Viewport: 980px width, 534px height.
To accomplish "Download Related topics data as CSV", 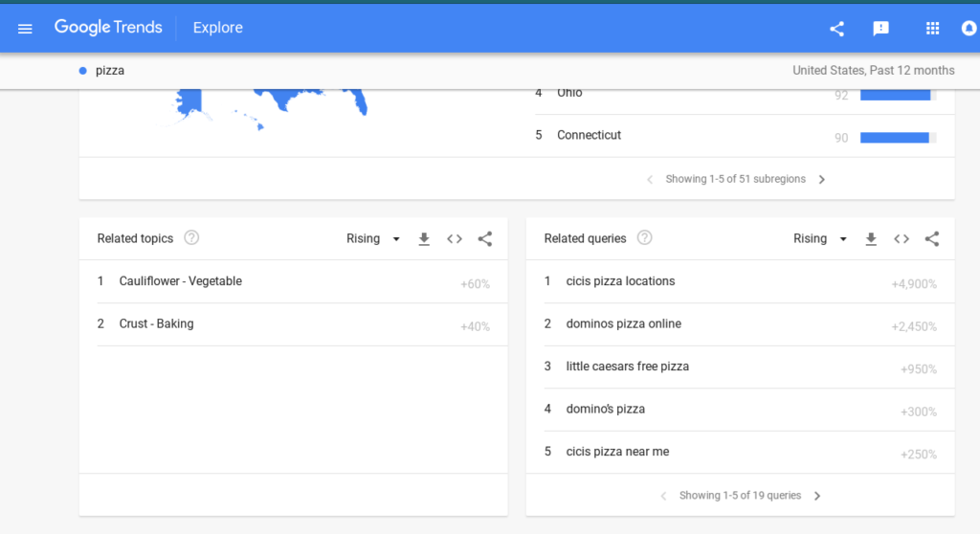I will pyautogui.click(x=424, y=239).
